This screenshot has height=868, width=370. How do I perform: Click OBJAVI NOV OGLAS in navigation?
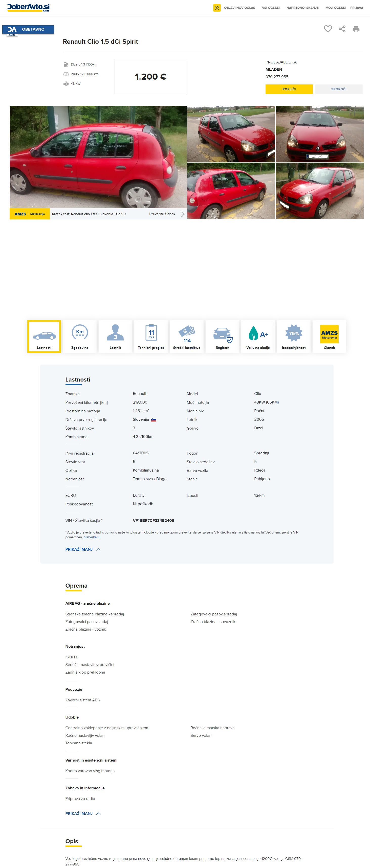click(240, 8)
